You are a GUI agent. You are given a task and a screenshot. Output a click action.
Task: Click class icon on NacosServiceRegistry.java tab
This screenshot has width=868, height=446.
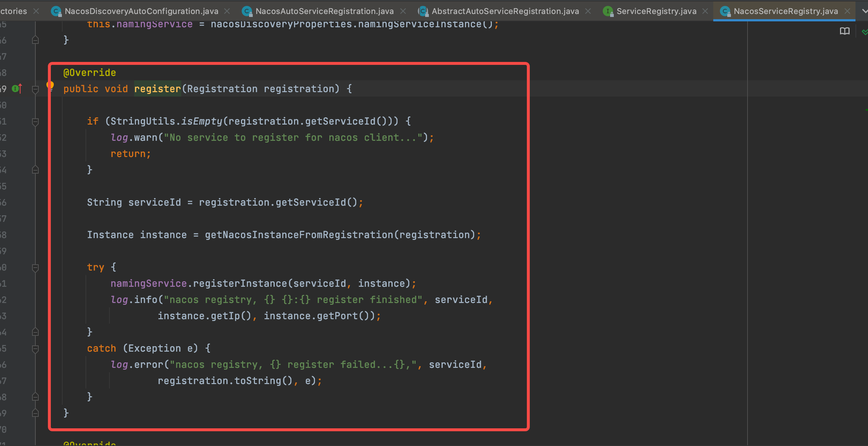[x=725, y=11]
